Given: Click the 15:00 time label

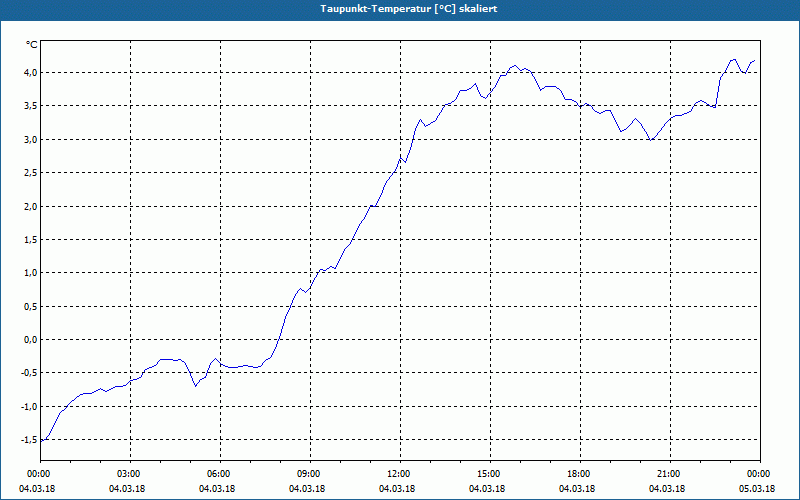Looking at the screenshot, I should click(488, 474).
